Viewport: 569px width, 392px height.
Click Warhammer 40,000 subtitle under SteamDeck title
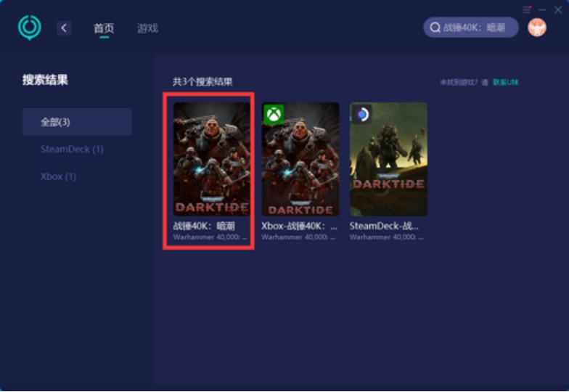point(386,237)
